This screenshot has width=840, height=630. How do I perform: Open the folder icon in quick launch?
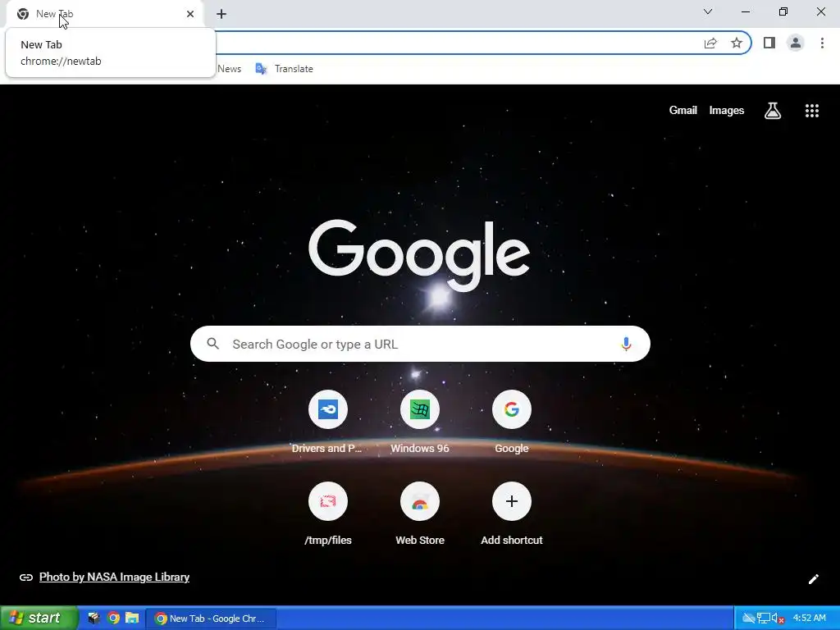tap(132, 618)
